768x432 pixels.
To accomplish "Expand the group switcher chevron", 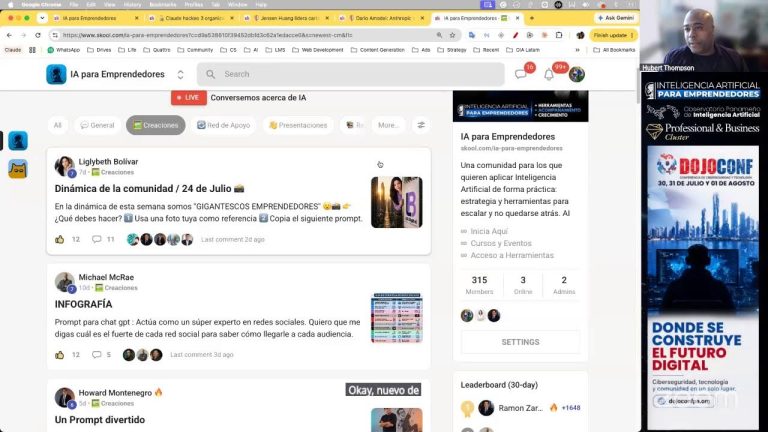I will coord(180,74).
